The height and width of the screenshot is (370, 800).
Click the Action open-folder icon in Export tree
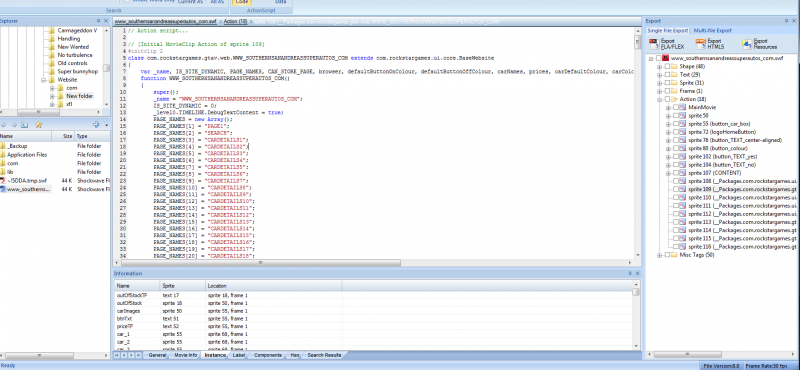tap(674, 100)
